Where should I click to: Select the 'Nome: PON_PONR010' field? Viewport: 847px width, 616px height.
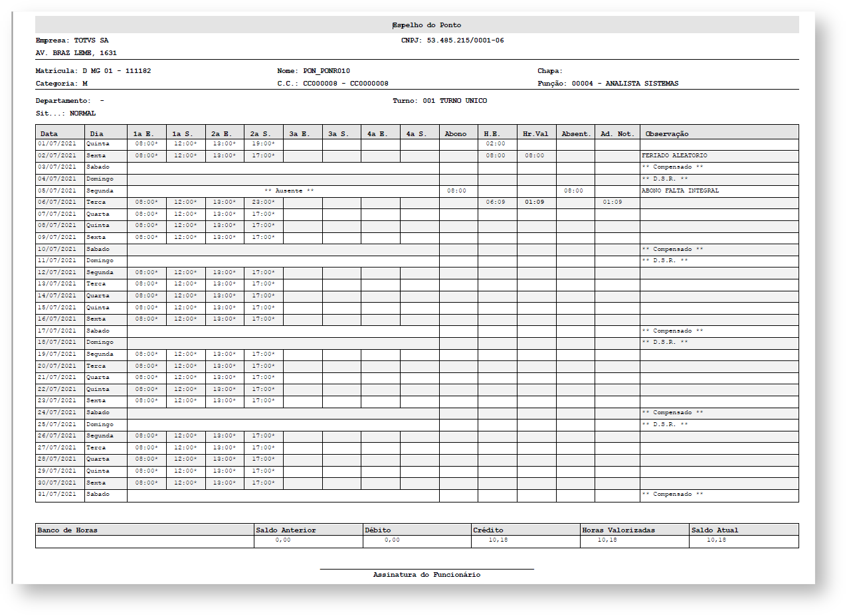(x=313, y=70)
